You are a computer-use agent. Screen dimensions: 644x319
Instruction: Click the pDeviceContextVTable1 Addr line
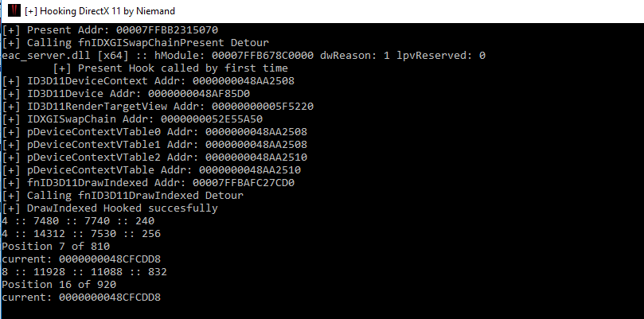(x=154, y=145)
